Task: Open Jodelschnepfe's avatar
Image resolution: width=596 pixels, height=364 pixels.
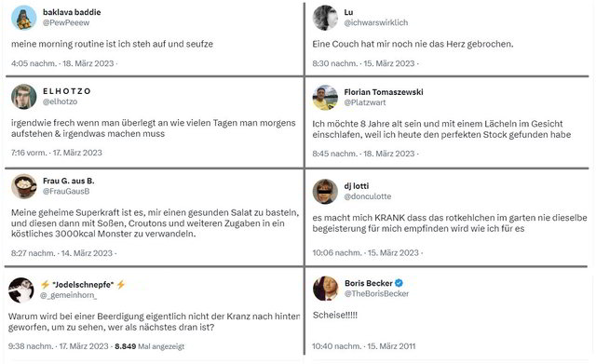Action: pyautogui.click(x=20, y=290)
